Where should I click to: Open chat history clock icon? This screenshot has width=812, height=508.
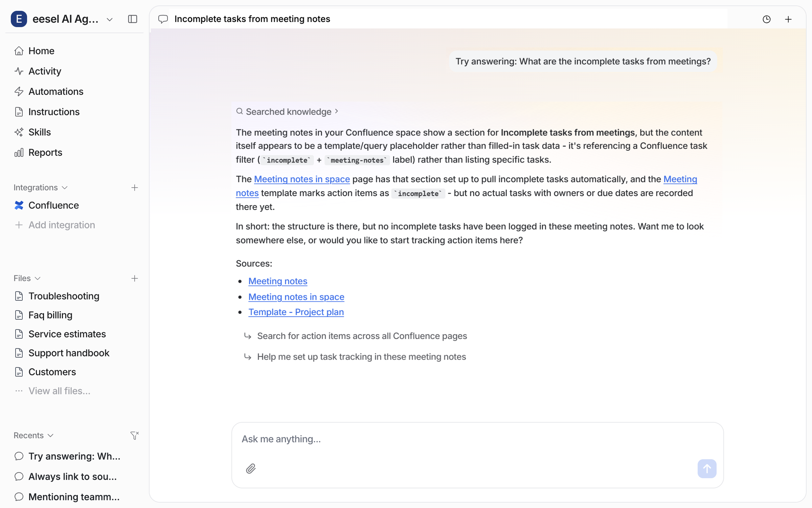click(x=767, y=19)
